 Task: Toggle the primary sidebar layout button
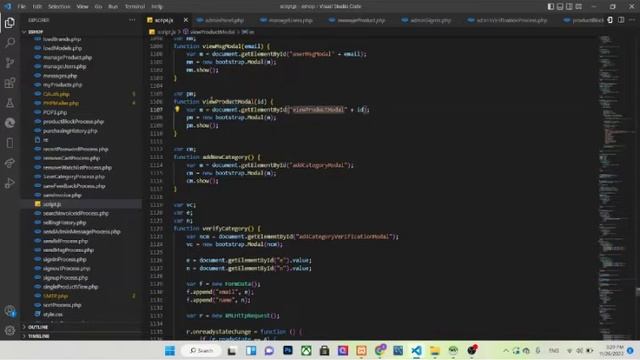(x=551, y=7)
